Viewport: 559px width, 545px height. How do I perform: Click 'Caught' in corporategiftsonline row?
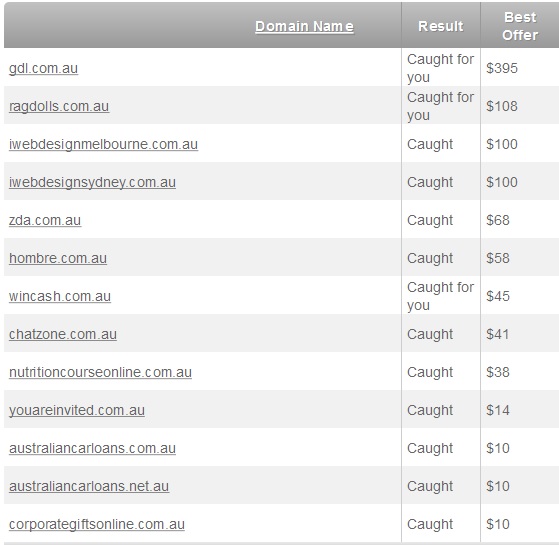430,524
